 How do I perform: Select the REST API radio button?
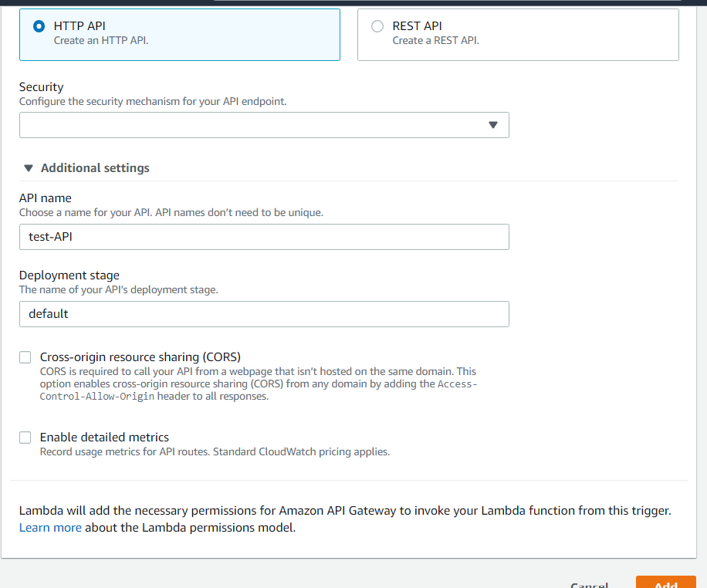(x=377, y=26)
